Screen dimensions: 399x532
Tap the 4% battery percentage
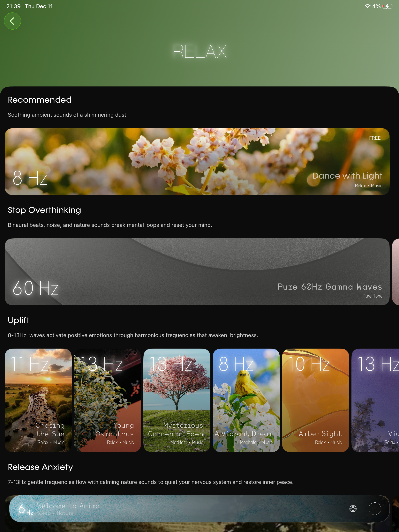click(376, 6)
